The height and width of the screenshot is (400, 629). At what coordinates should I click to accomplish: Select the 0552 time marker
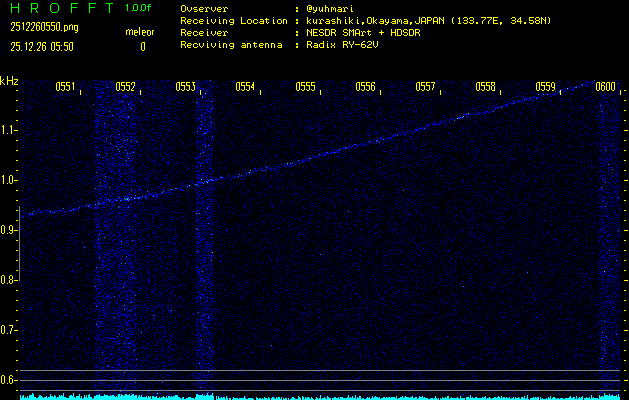pyautogui.click(x=125, y=87)
